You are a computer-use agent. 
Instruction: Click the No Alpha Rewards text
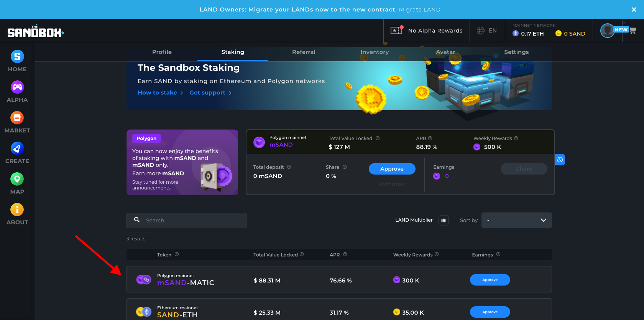435,31
